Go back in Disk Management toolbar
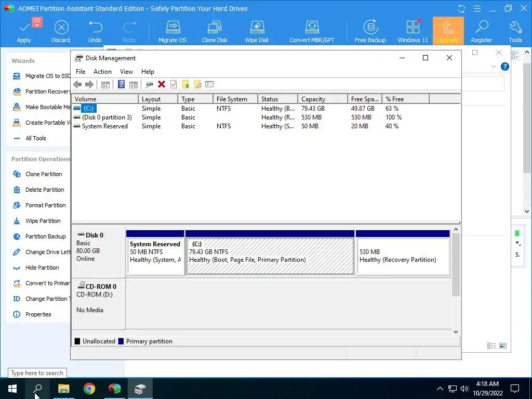The height and width of the screenshot is (399, 532). (77, 85)
